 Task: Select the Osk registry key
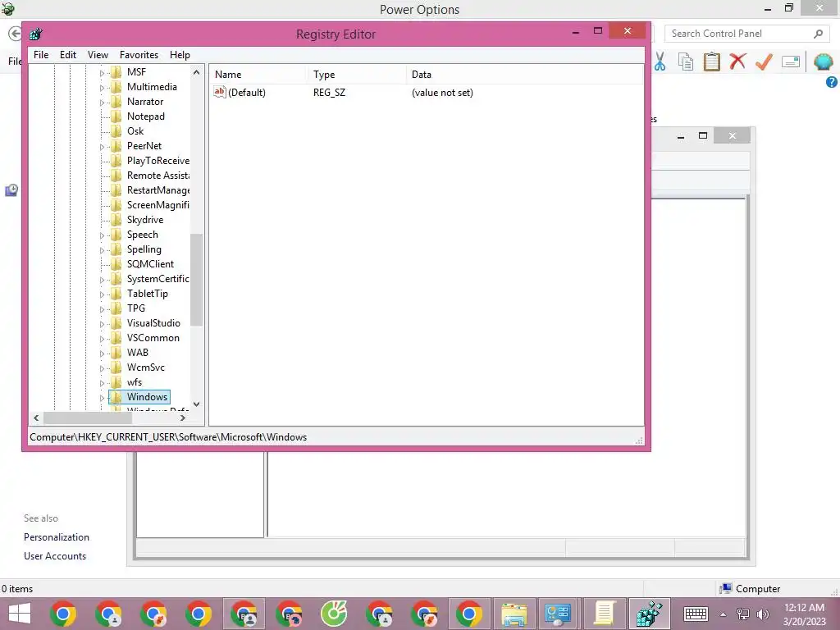(135, 131)
